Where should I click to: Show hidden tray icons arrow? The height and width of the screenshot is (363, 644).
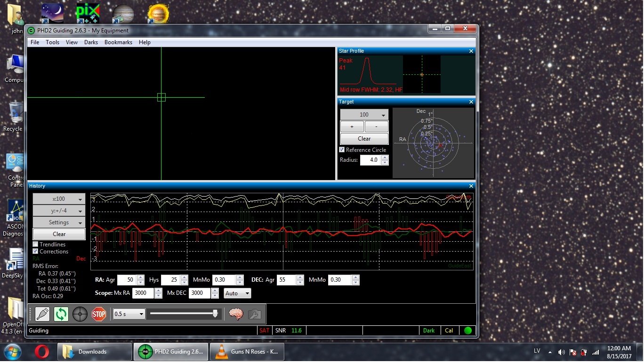(x=550, y=352)
